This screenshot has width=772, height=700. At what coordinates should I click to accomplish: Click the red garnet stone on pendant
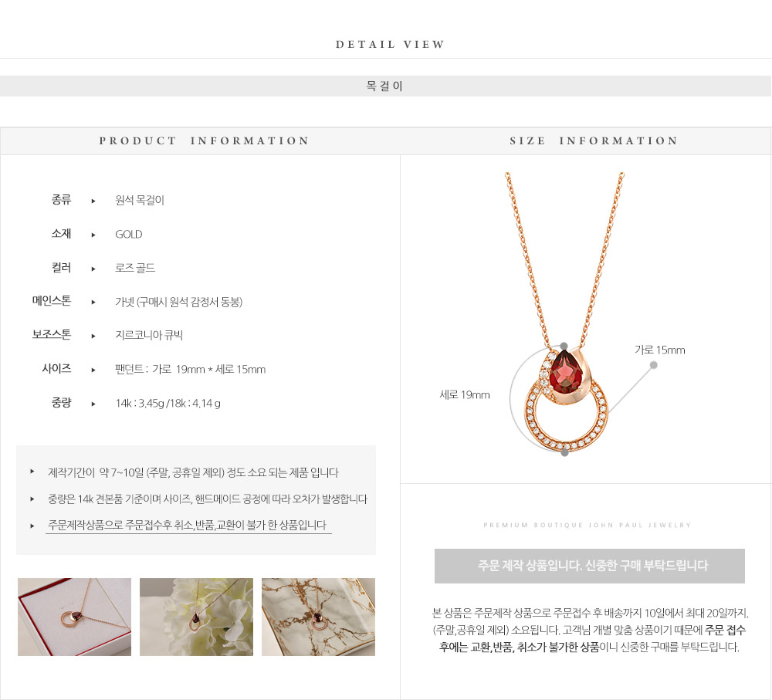coord(566,373)
